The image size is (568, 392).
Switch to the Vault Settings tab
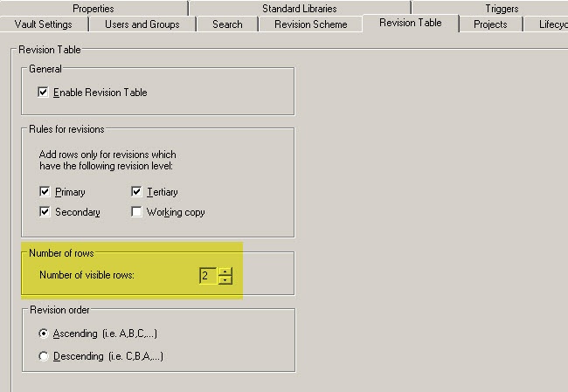click(x=44, y=24)
